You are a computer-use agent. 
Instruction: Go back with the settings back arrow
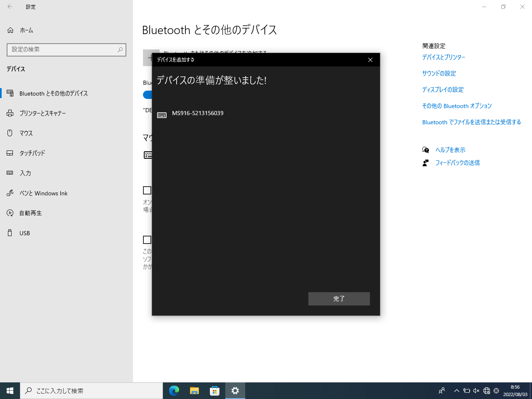point(10,7)
